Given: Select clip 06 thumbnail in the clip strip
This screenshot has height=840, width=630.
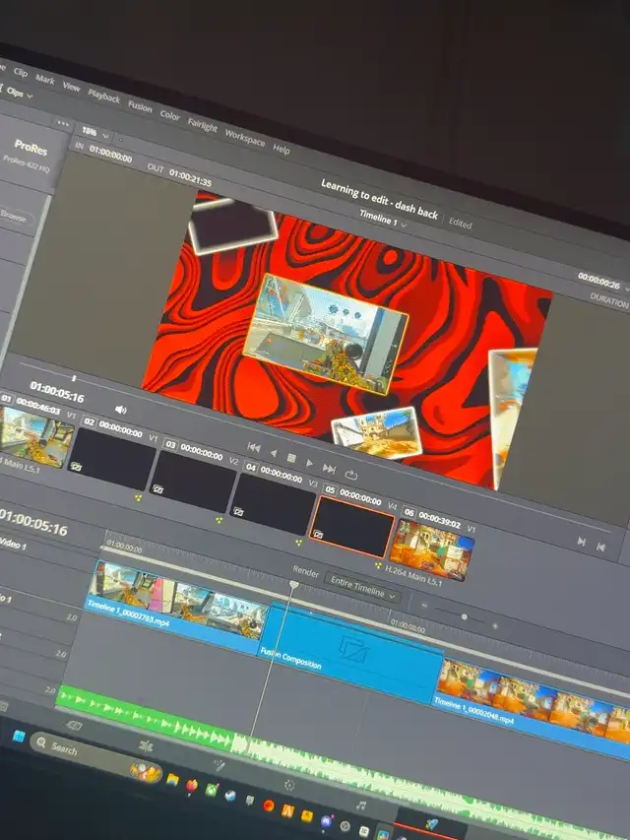Looking at the screenshot, I should pos(430,550).
